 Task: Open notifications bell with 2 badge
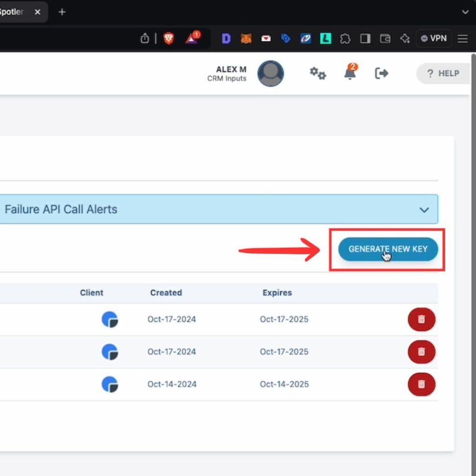[350, 72]
